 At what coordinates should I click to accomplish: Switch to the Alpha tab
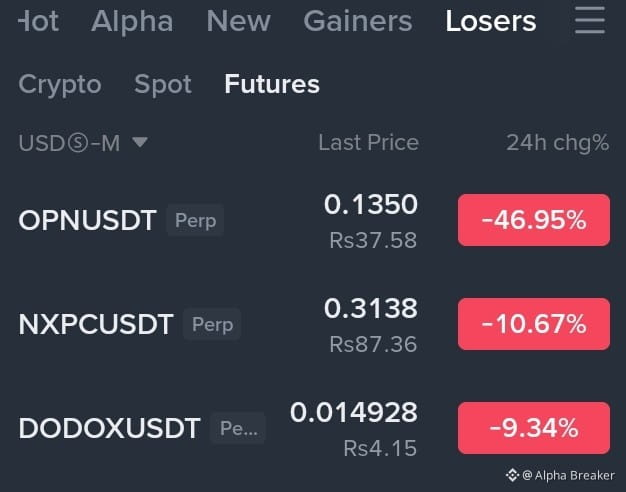point(132,21)
